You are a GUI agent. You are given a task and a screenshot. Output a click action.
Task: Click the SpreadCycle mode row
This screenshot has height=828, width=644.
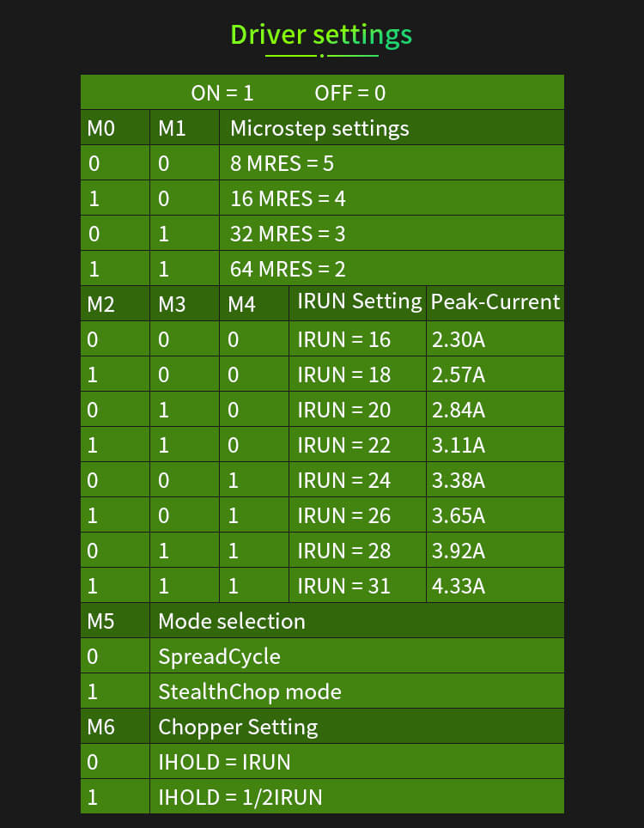(x=219, y=656)
